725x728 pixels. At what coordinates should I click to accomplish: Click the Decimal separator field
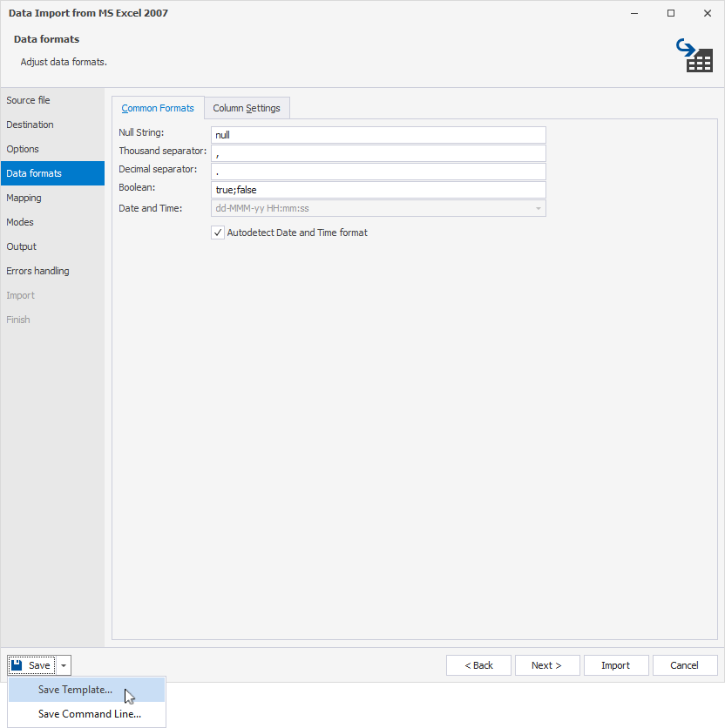[x=378, y=172]
